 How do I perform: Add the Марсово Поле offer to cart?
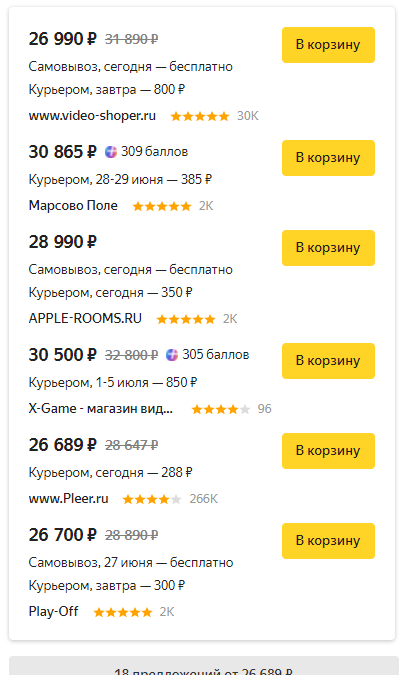point(328,158)
